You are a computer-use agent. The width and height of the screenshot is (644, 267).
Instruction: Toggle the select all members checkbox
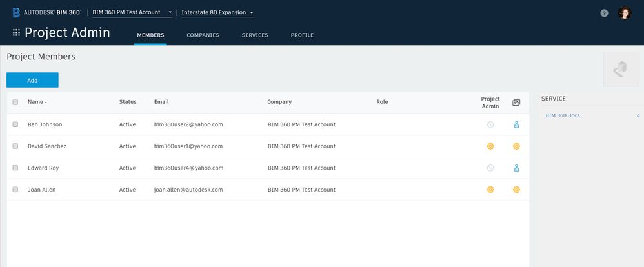[x=15, y=103]
